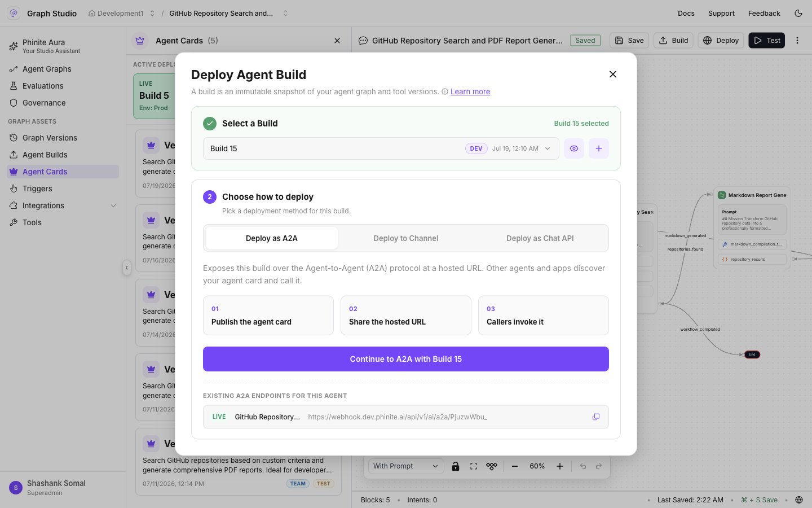Zoom out the canvas with minus
The height and width of the screenshot is (508, 812).
pyautogui.click(x=515, y=466)
